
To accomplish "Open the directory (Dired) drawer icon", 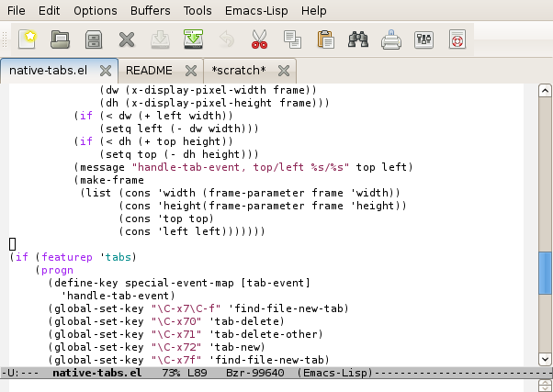I will [94, 39].
